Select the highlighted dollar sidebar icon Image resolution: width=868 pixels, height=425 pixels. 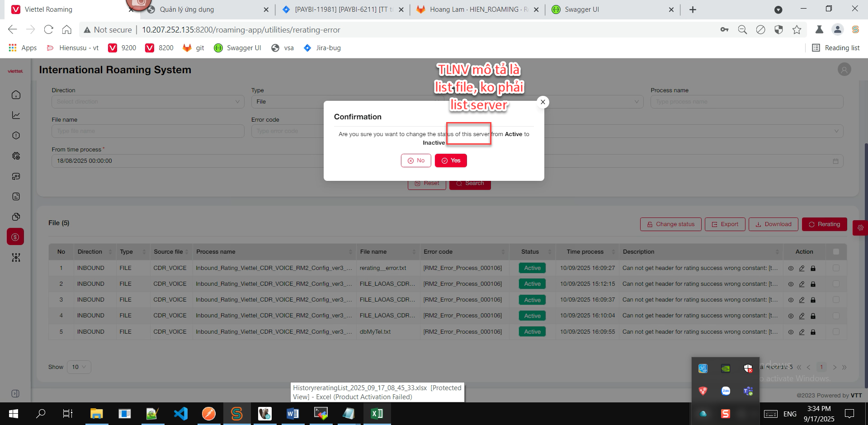tap(15, 237)
